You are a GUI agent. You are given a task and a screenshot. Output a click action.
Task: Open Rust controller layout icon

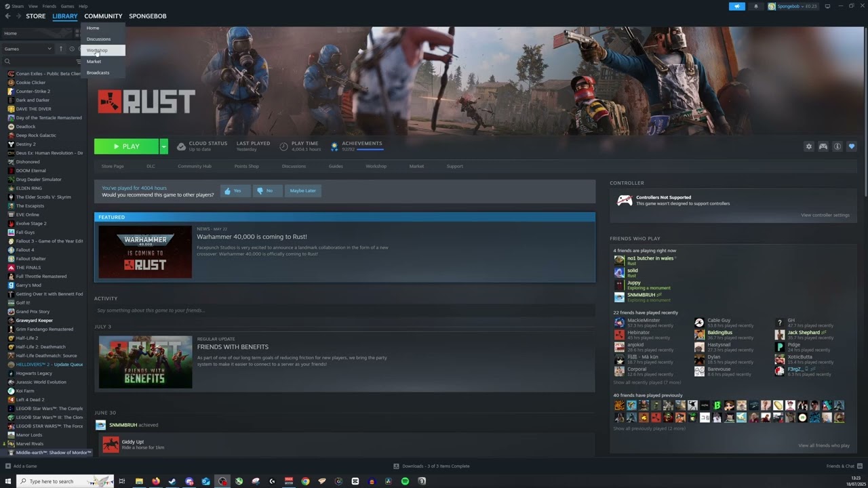pos(823,146)
